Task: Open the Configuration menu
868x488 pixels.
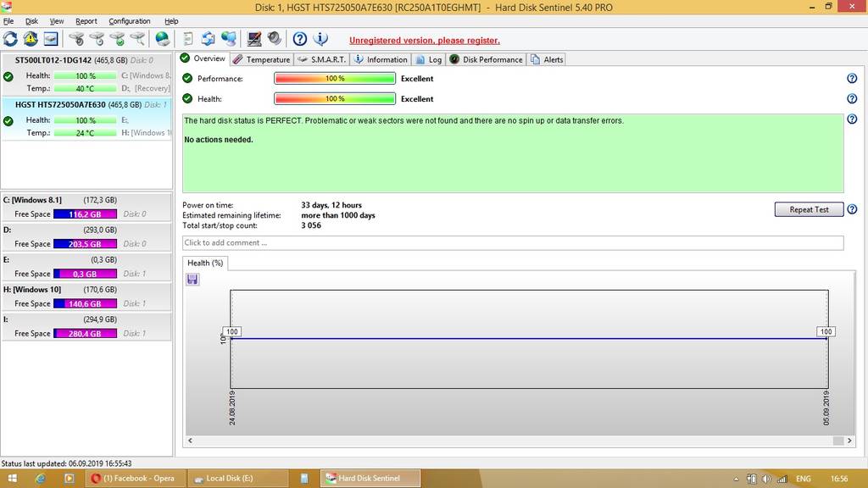Action: click(130, 21)
